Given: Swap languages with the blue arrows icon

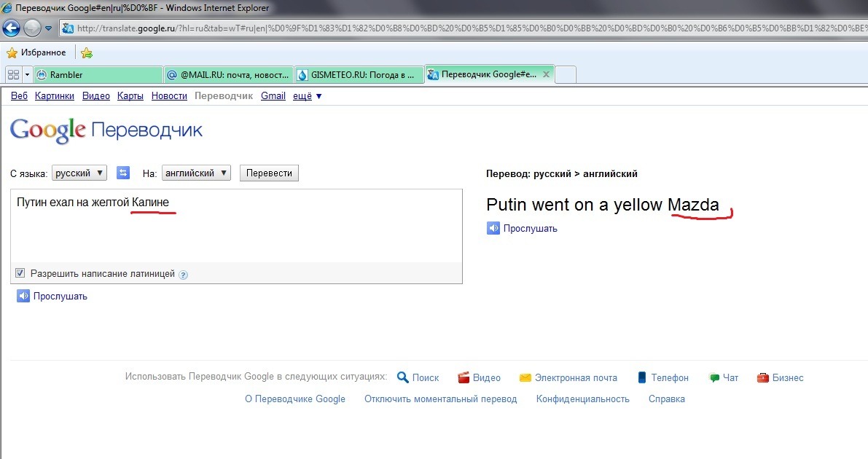Looking at the screenshot, I should coord(123,173).
